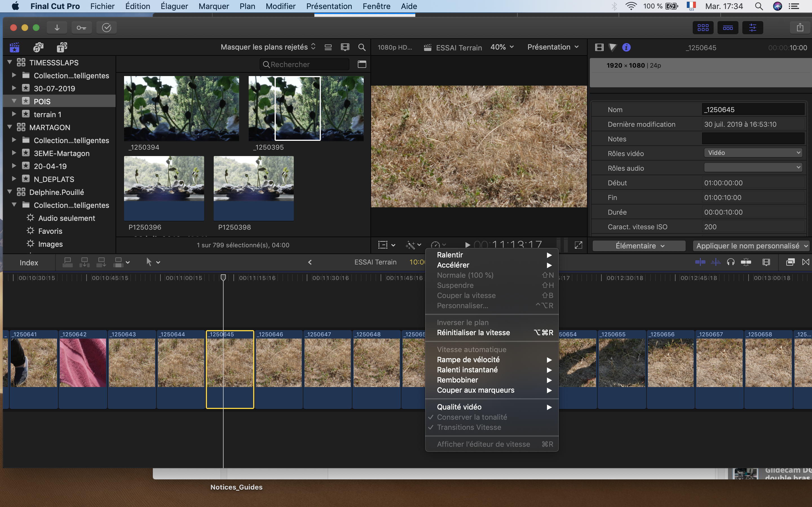Select the _1250394 clip thumbnail
This screenshot has width=812, height=507.
181,108
